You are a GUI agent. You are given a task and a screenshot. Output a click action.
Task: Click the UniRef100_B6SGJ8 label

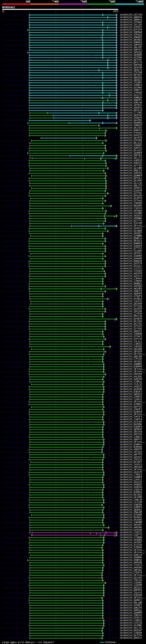pyautogui.click(x=131, y=110)
